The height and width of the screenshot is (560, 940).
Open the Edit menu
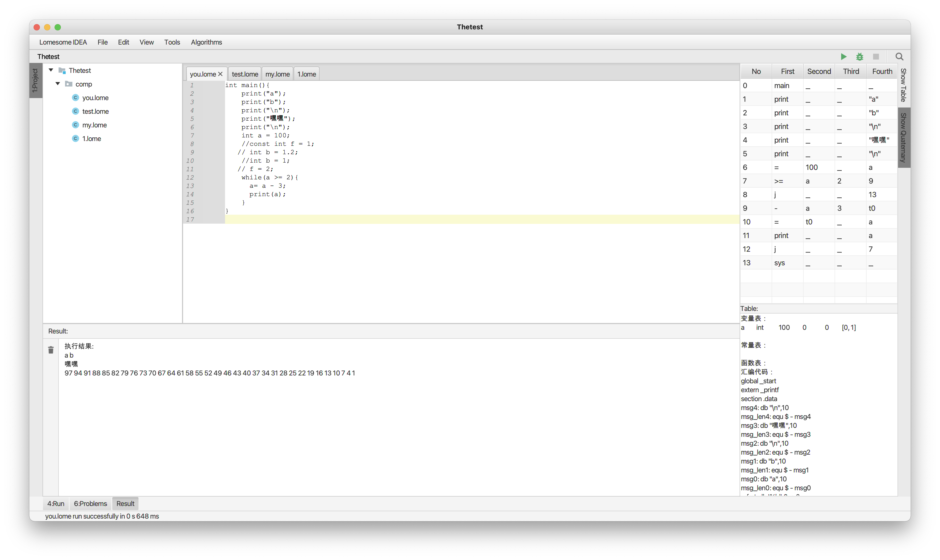(x=124, y=42)
